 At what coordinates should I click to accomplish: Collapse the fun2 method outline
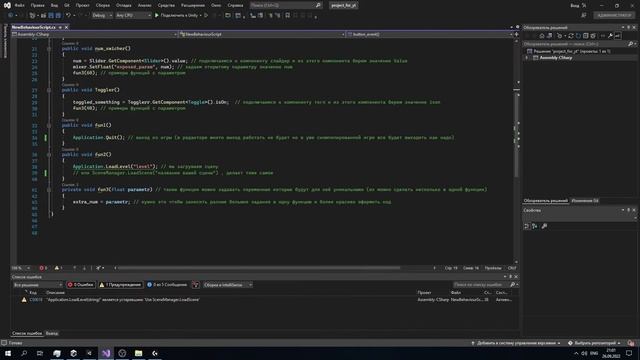point(49,155)
